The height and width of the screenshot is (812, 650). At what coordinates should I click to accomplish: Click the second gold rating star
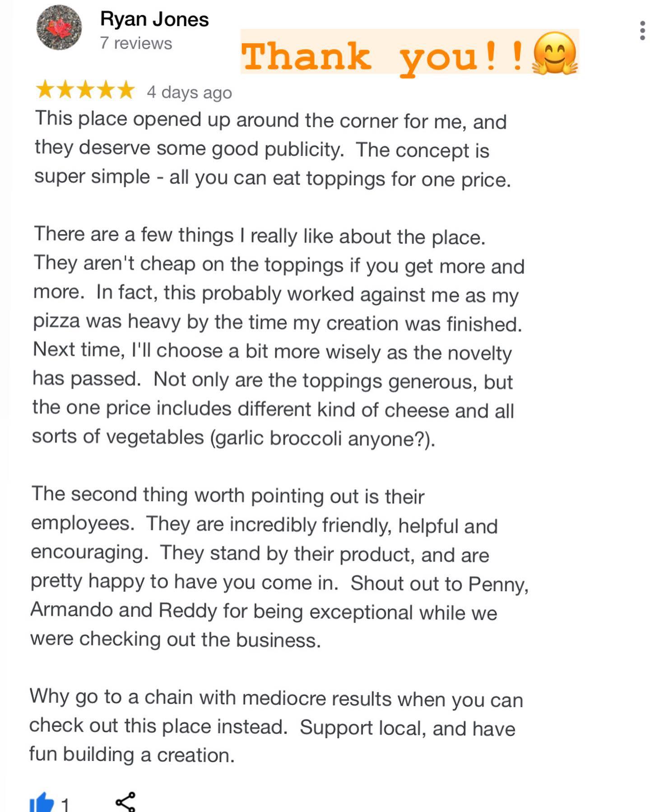pos(65,90)
